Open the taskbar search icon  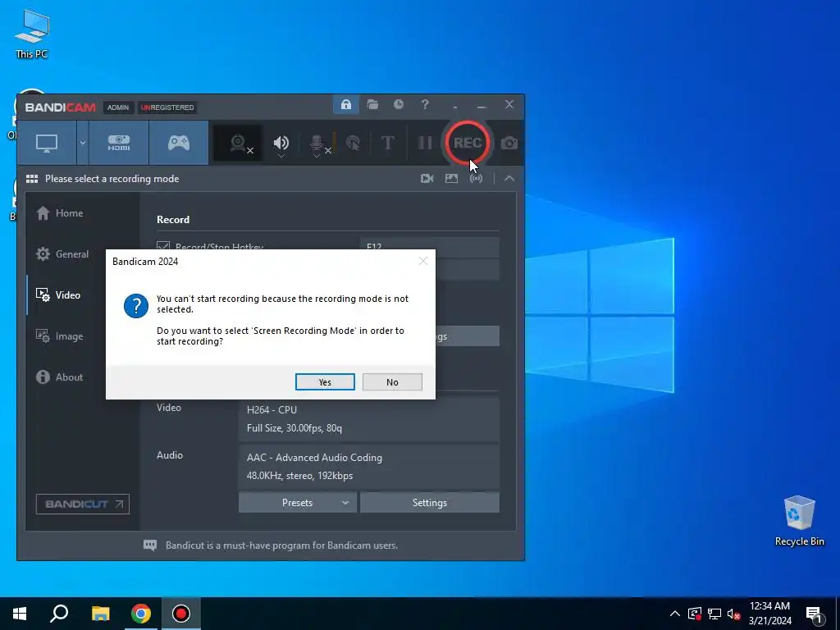tap(59, 614)
